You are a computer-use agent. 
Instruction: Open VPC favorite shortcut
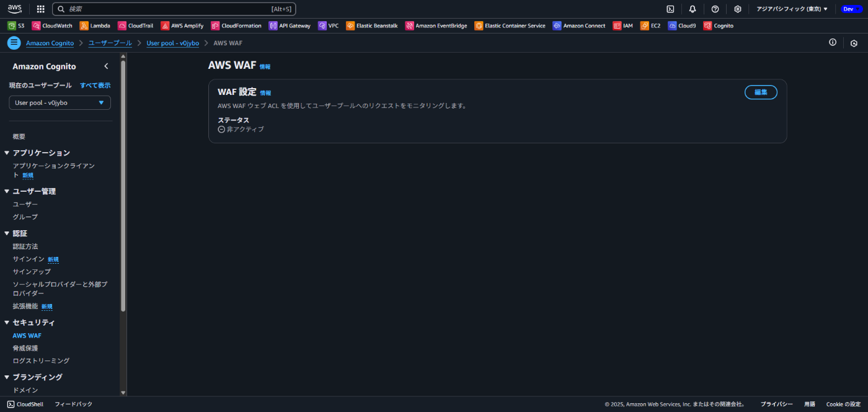(x=328, y=26)
